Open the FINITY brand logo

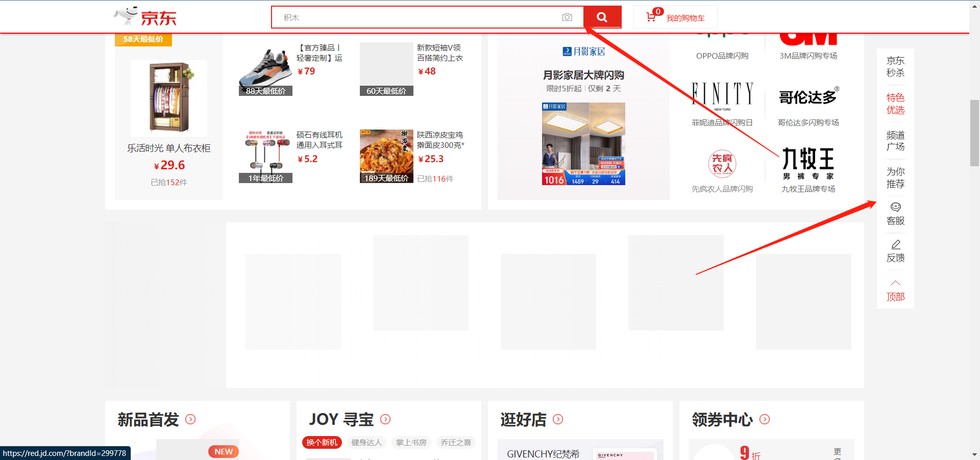click(x=722, y=96)
